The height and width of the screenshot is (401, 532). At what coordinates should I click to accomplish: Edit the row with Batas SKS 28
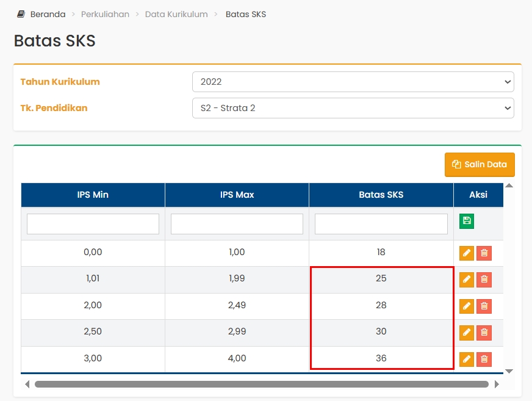point(466,306)
